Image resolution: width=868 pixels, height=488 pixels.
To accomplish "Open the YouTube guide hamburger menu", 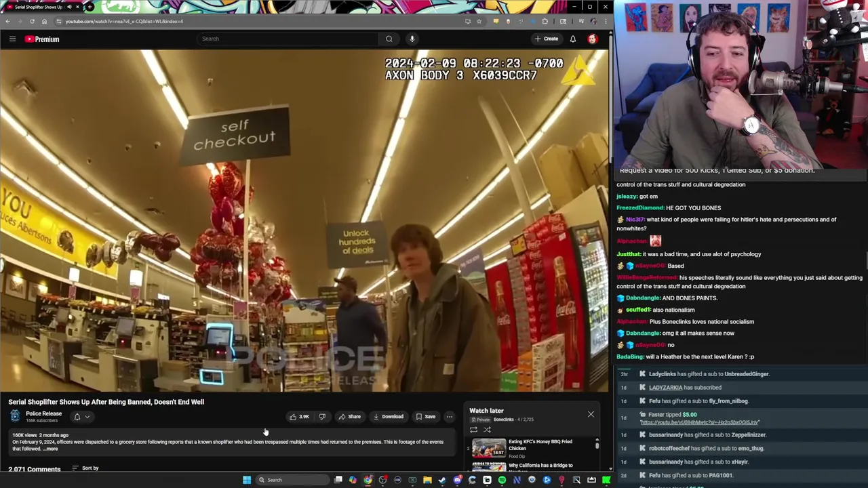I will [12, 39].
